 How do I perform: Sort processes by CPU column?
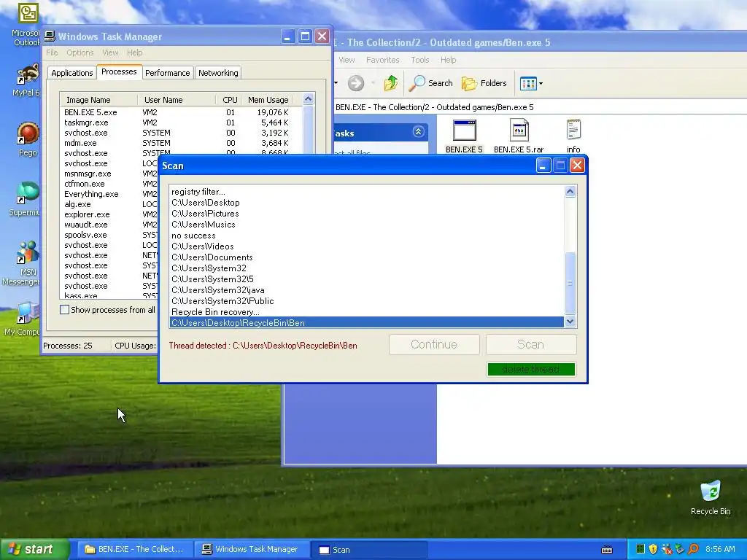pos(228,100)
